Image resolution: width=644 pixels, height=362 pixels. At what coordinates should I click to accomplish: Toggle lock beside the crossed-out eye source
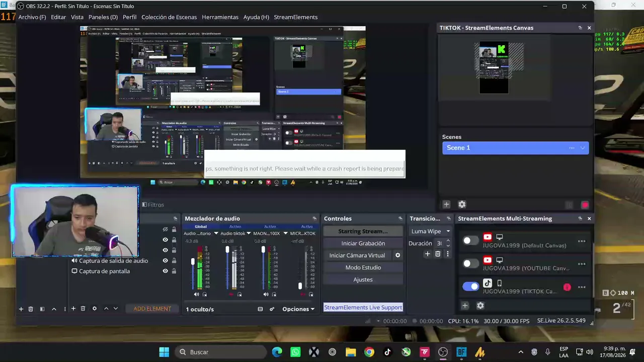174,229
